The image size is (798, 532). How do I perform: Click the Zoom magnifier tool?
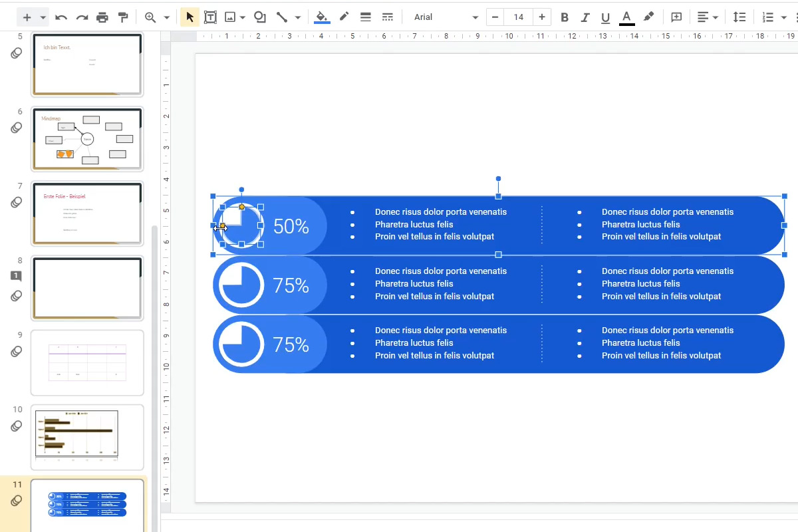[x=151, y=17]
